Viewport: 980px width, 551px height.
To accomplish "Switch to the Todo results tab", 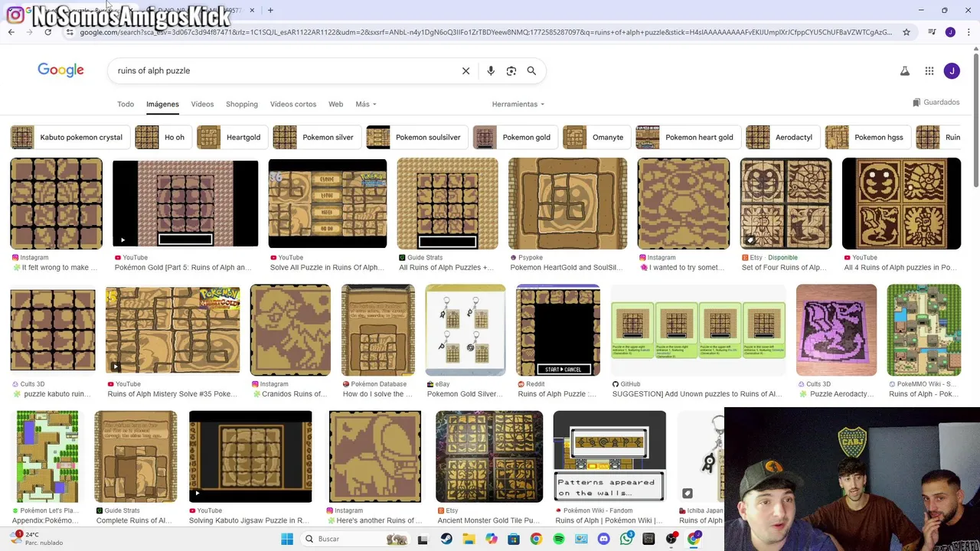I will tap(126, 104).
